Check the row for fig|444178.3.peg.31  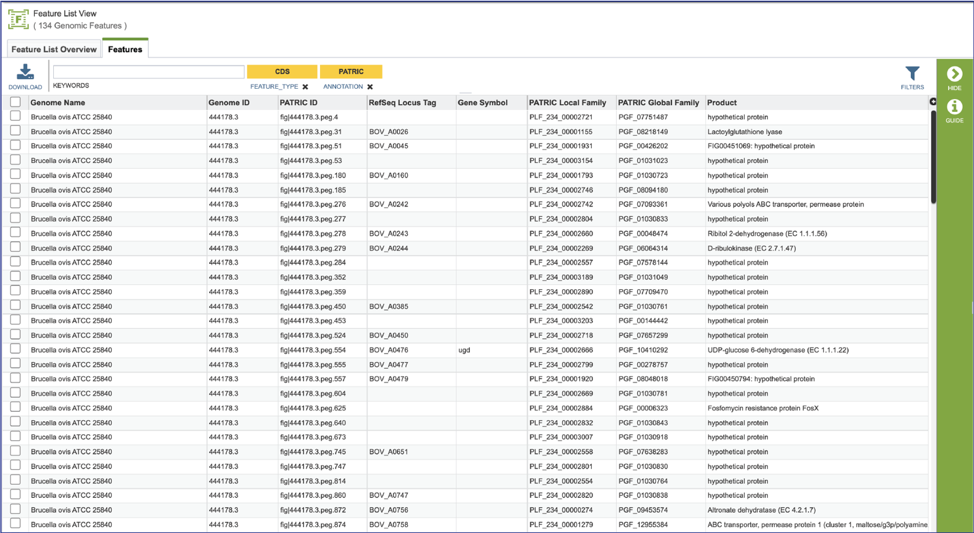pos(16,131)
